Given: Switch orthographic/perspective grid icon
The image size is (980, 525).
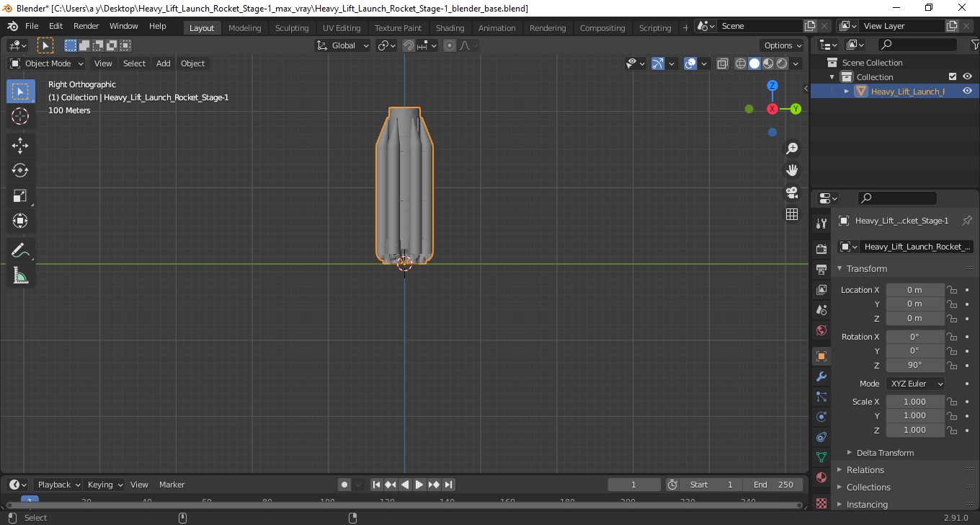Looking at the screenshot, I should coord(792,214).
